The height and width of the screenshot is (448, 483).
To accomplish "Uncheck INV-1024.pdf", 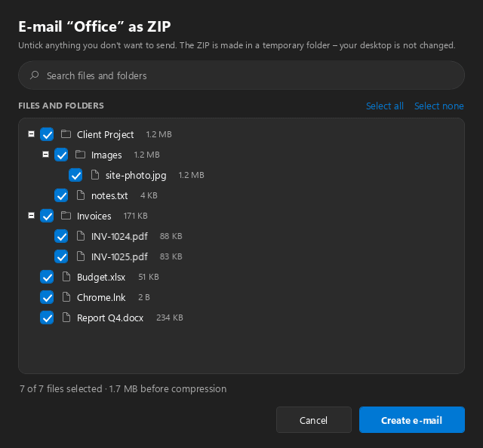I will click(61, 236).
